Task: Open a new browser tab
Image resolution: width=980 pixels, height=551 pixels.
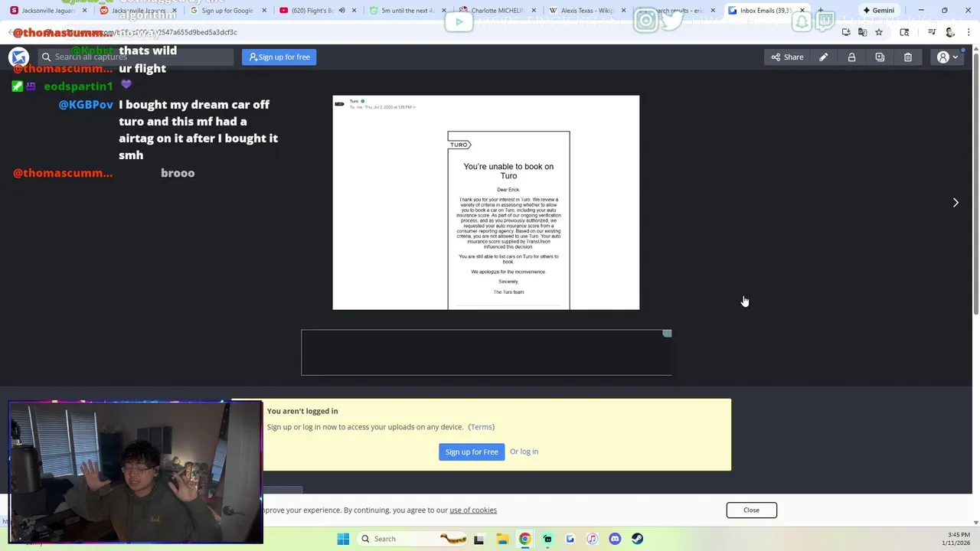Action: [821, 11]
